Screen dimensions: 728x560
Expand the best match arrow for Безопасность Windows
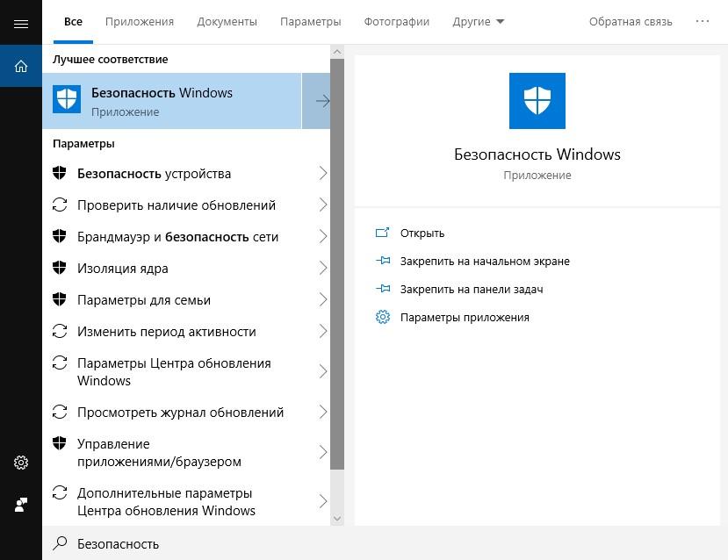coord(316,101)
